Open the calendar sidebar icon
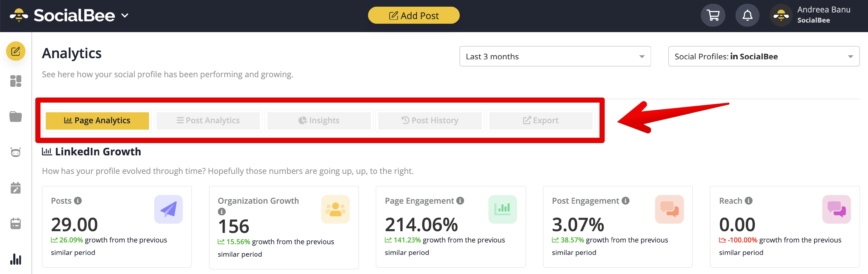868x274 pixels. tap(16, 223)
